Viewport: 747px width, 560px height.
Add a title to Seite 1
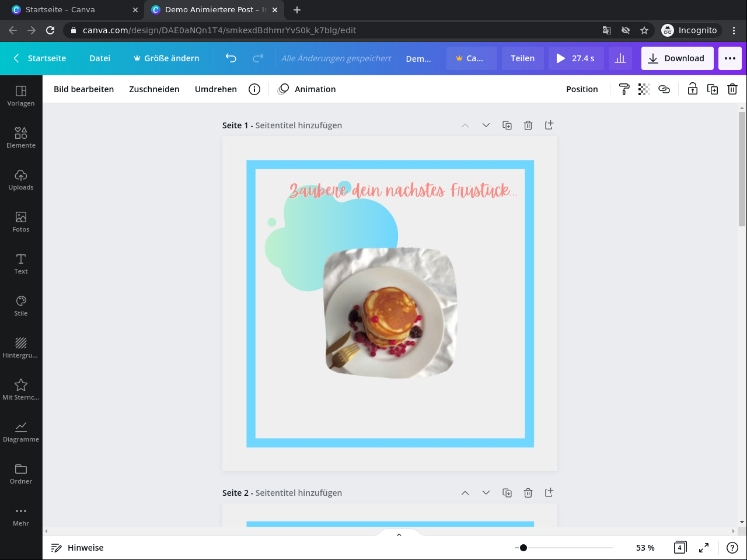click(299, 125)
